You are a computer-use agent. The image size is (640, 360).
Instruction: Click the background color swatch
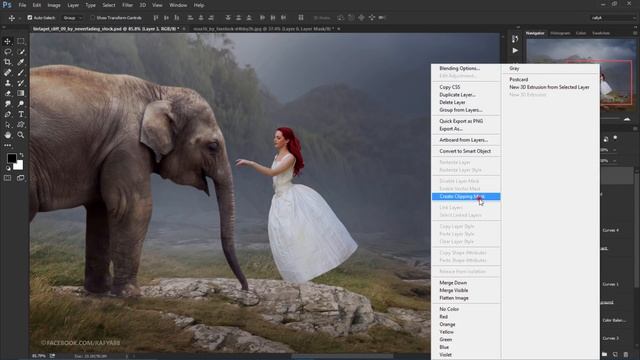click(19, 166)
